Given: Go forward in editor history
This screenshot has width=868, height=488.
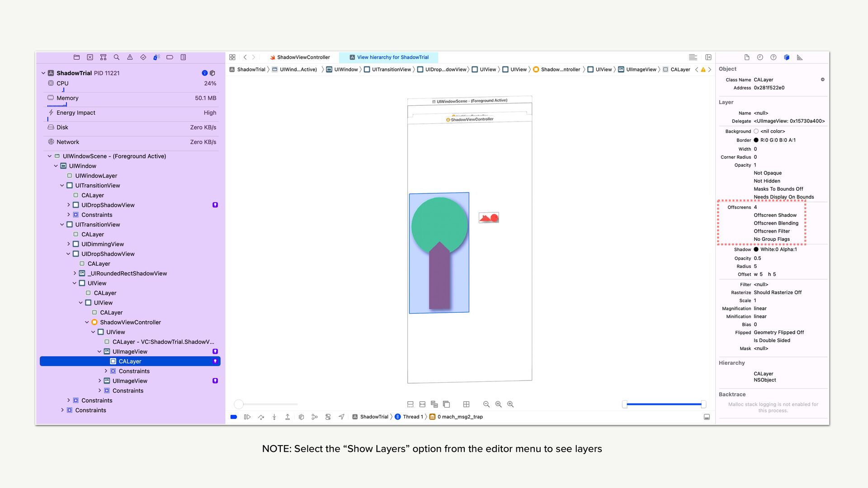Looking at the screenshot, I should (254, 57).
